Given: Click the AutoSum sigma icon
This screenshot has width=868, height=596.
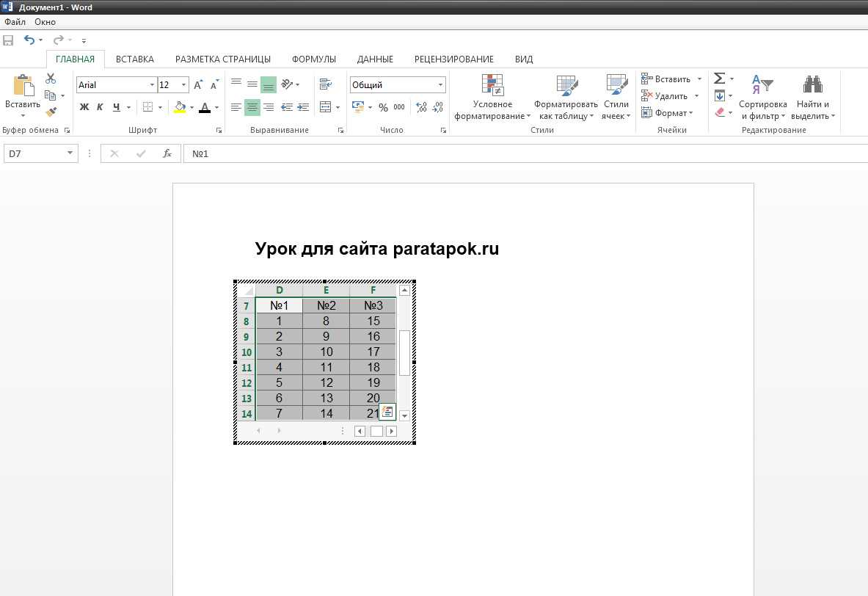Looking at the screenshot, I should pos(719,79).
